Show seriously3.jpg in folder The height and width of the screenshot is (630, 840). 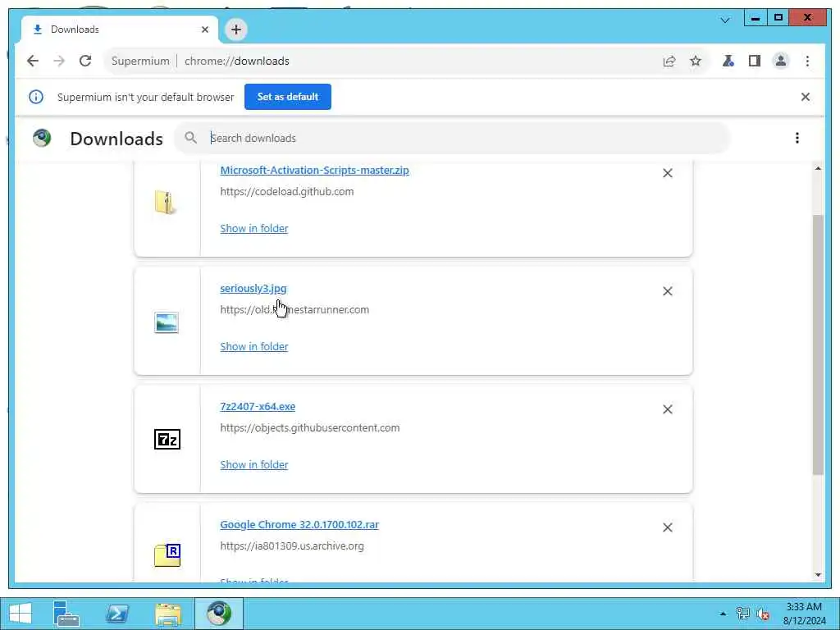point(254,347)
